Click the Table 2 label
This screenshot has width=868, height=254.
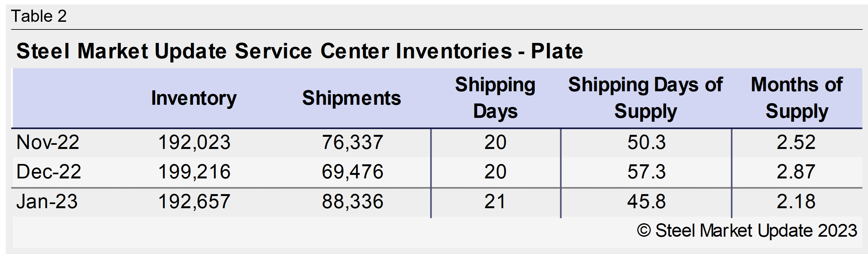pos(39,16)
